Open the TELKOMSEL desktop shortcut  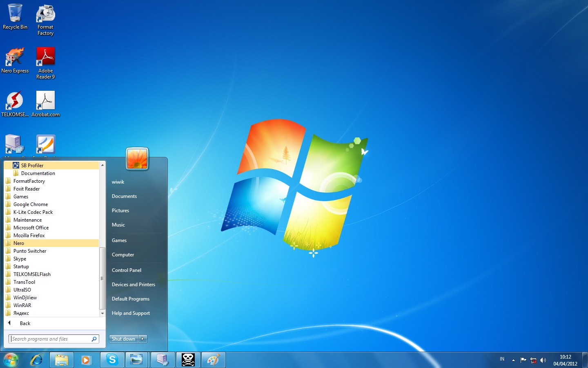point(15,104)
